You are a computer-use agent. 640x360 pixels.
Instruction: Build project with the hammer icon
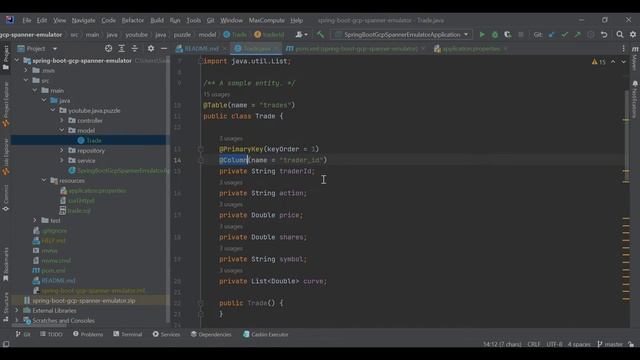[x=320, y=35]
